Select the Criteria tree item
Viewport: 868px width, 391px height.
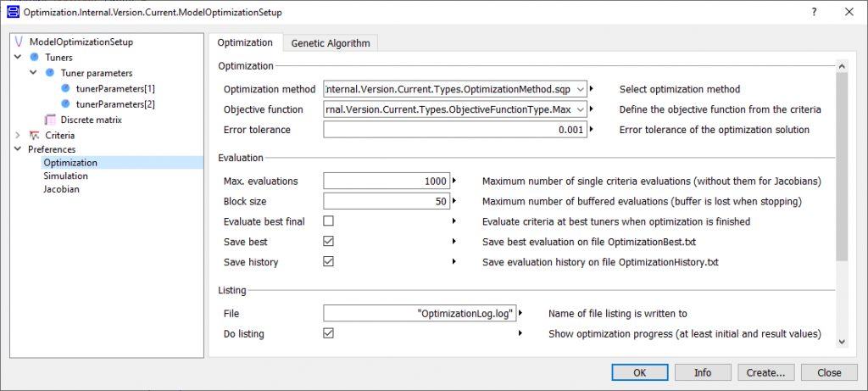click(x=60, y=135)
